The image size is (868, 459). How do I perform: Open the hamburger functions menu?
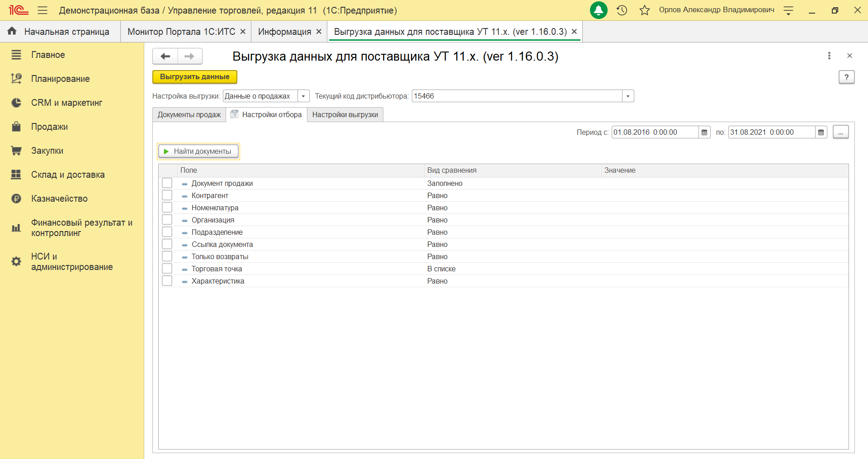[42, 10]
